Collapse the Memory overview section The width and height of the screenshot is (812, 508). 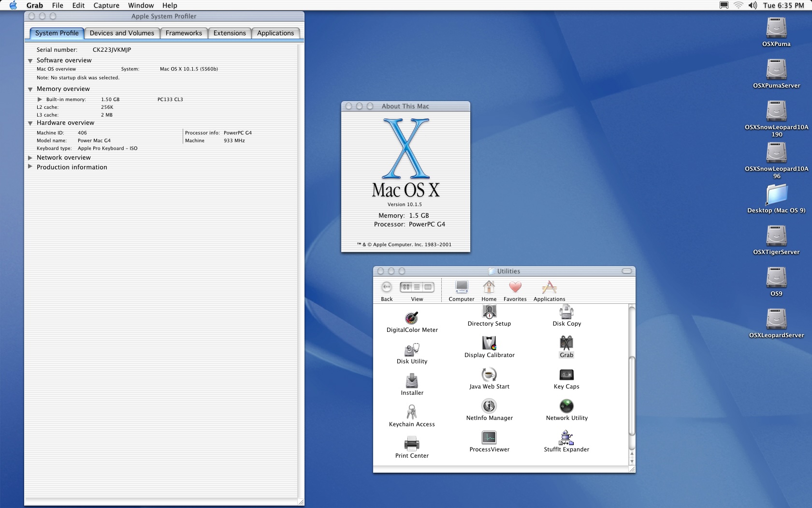click(x=30, y=90)
